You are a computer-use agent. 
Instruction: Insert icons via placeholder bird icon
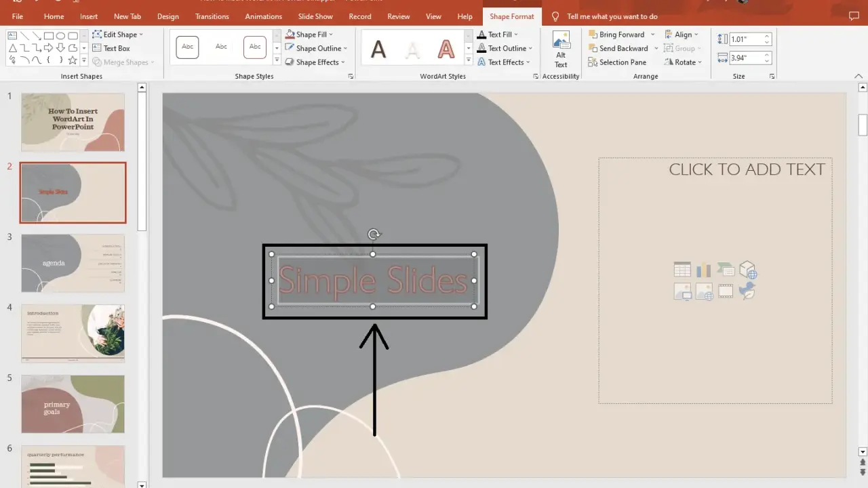click(747, 291)
